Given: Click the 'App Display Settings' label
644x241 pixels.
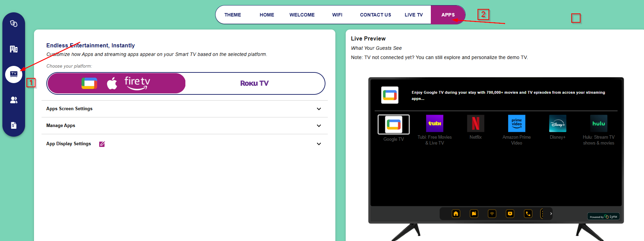Looking at the screenshot, I should coord(69,144).
